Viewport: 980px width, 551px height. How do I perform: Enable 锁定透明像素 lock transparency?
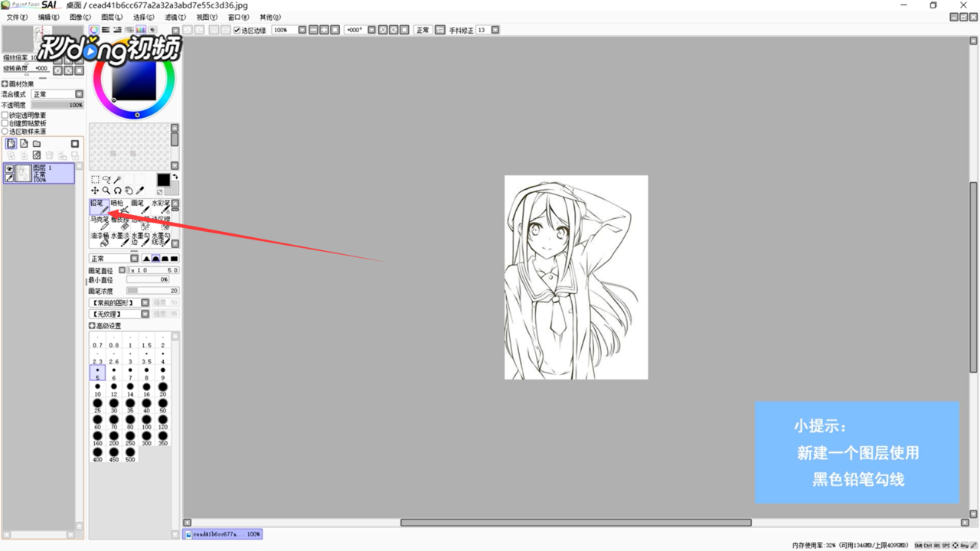pyautogui.click(x=5, y=115)
